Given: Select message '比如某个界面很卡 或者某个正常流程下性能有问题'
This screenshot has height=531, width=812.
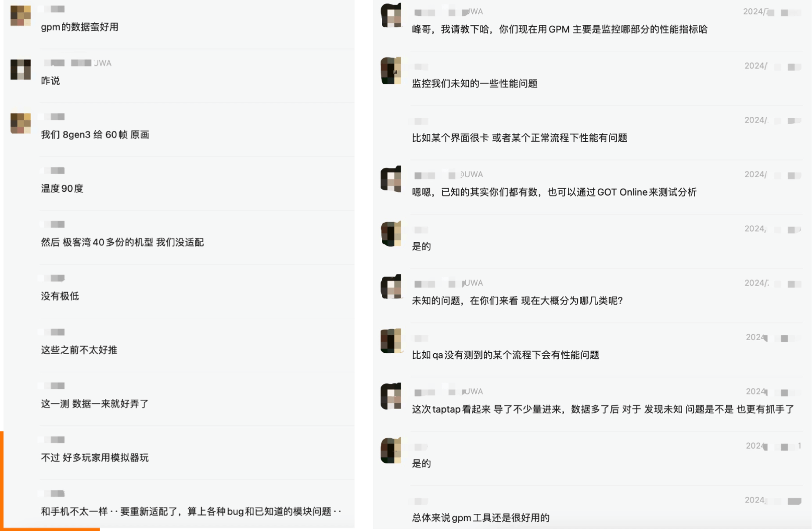Looking at the screenshot, I should pos(520,138).
